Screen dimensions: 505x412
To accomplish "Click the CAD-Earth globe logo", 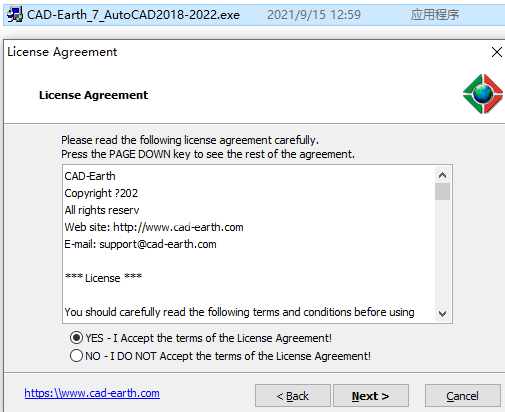I will click(483, 94).
